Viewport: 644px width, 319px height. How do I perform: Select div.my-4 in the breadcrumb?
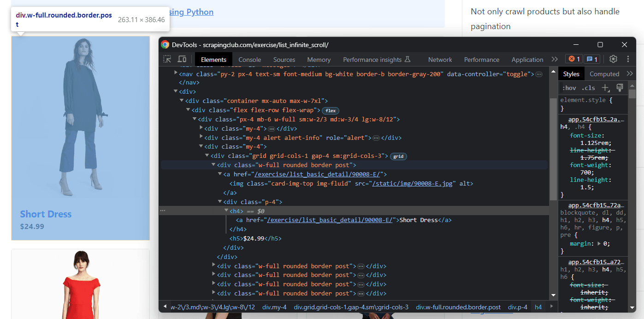coord(274,307)
